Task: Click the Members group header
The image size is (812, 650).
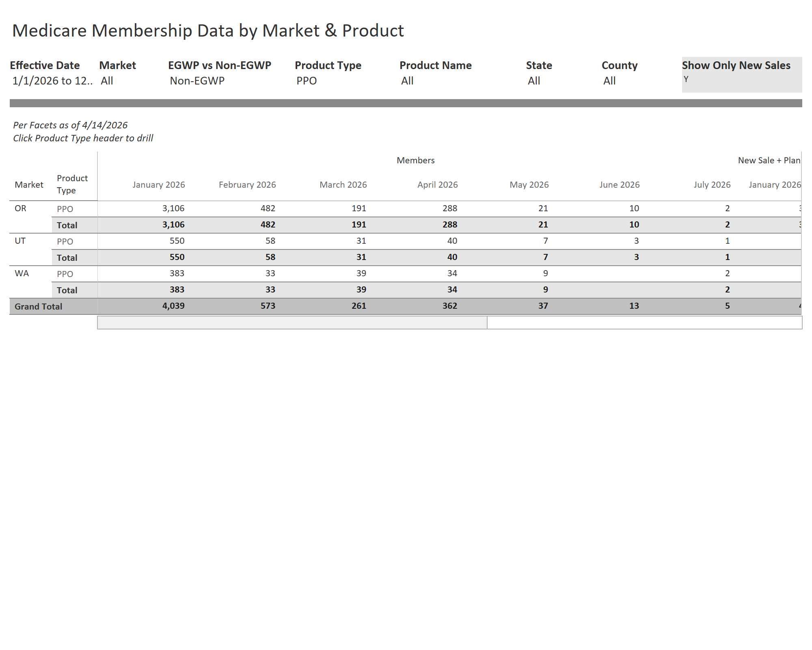Action: 415,160
